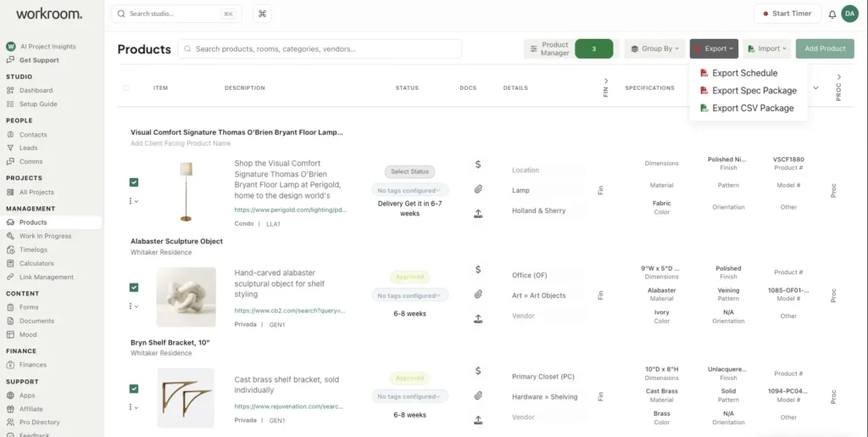Upload file icon for Bryn Shelf Bracket

(478, 420)
